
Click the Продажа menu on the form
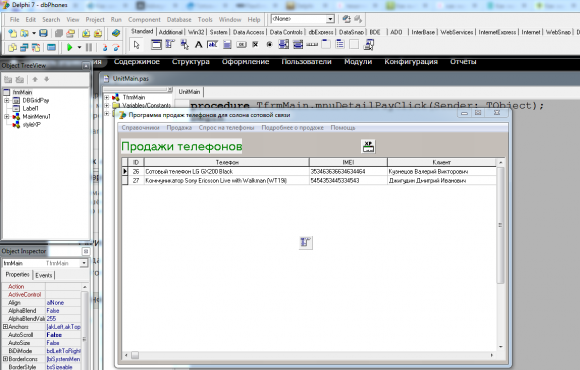[x=179, y=128]
